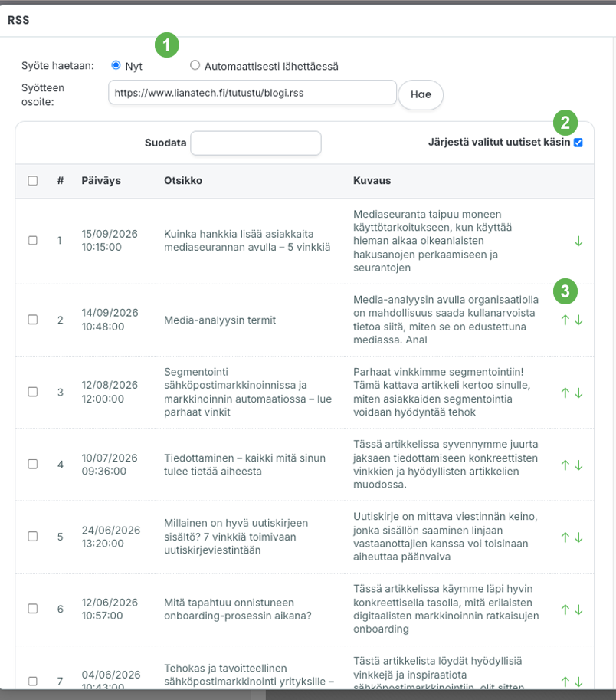Move row 7 sähköpostimarkkinointi article down

point(578,682)
